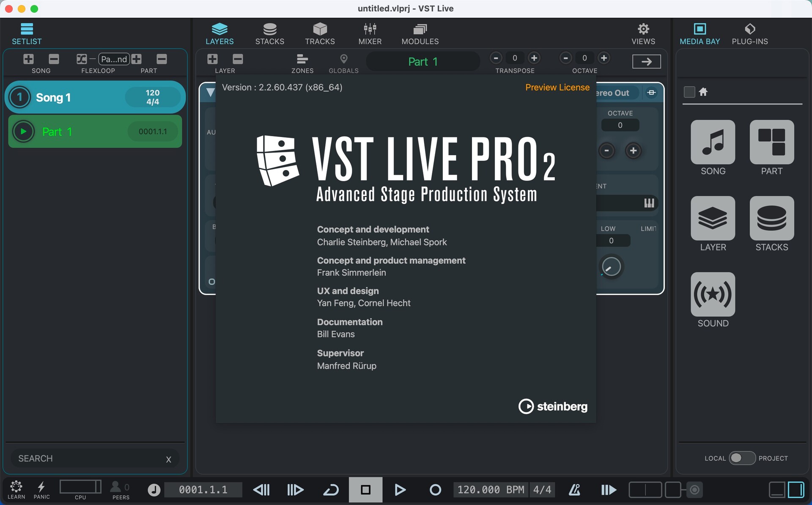
Task: Switch to the Layers tab
Action: [219, 33]
